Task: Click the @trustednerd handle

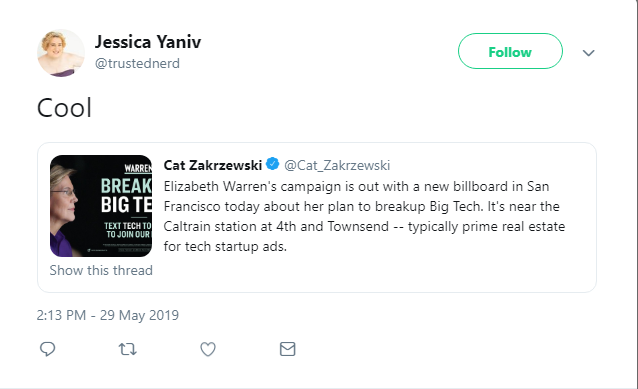Action: coord(137,63)
